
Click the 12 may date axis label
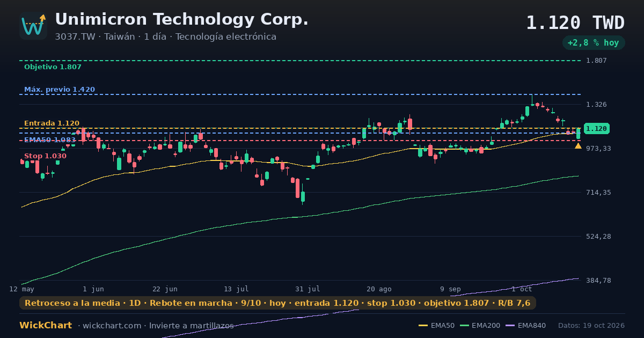click(x=21, y=289)
